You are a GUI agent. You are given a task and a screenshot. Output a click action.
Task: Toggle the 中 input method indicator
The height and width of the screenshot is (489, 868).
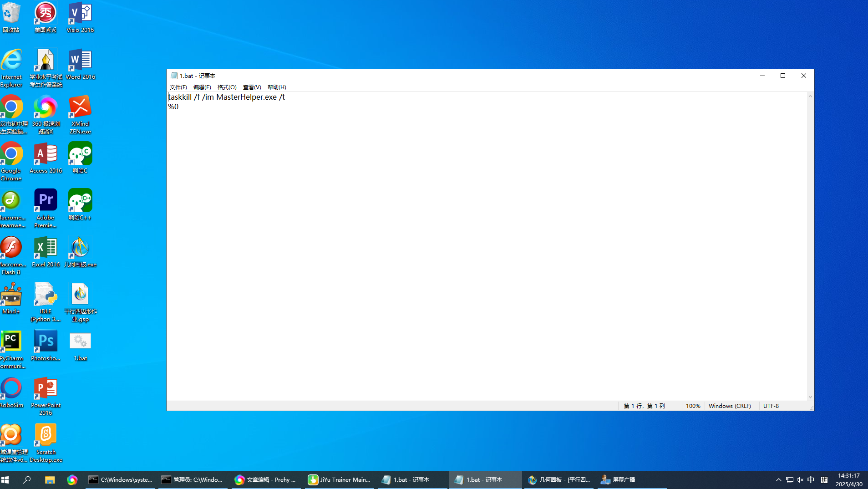[x=811, y=479]
